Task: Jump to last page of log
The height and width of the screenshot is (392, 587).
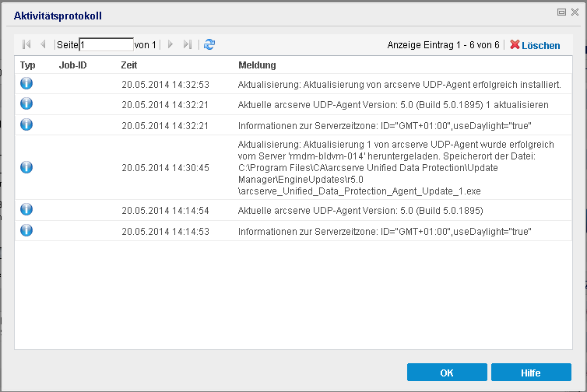Action: click(187, 45)
